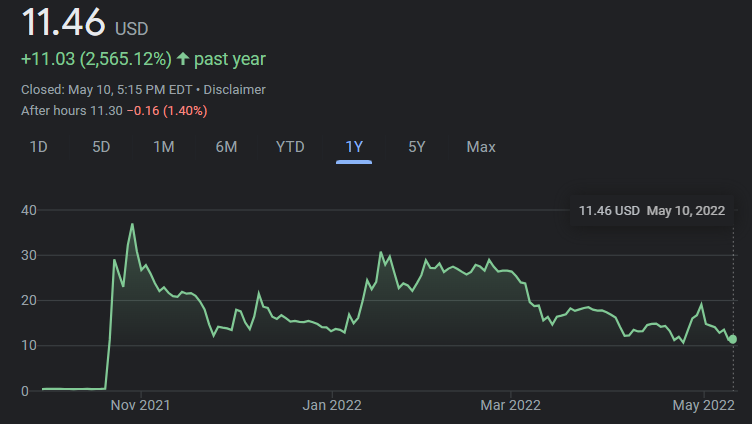Switch chart to 5Y range

[417, 147]
